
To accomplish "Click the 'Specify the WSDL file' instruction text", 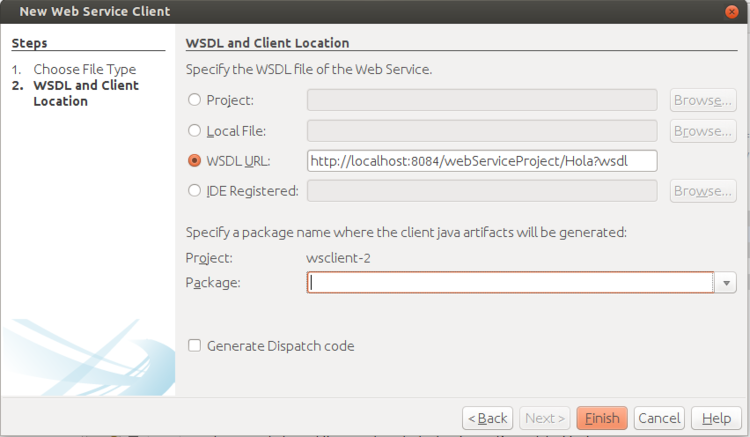I will [x=309, y=69].
